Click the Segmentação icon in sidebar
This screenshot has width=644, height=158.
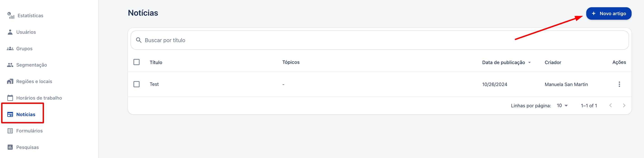(x=10, y=65)
